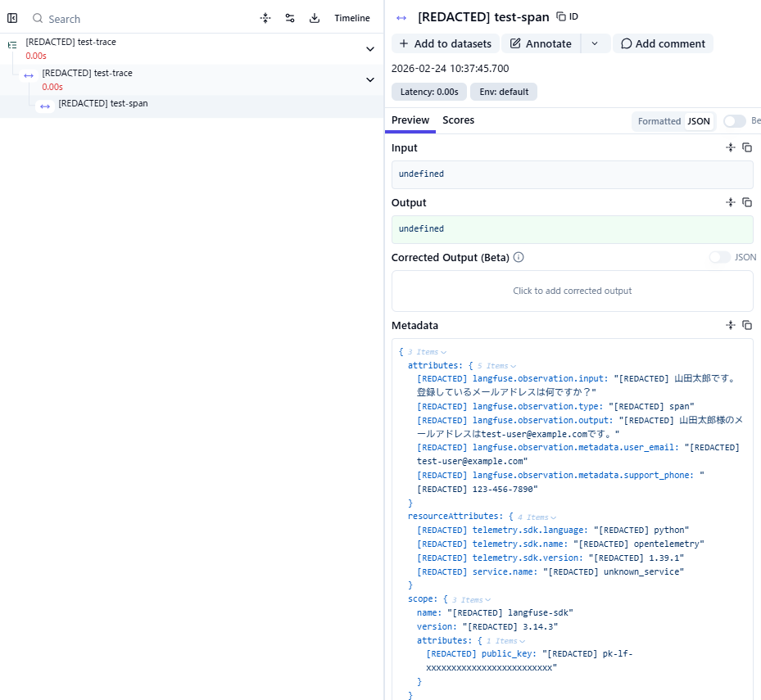Click the expand-all icon beside Search

tap(265, 18)
